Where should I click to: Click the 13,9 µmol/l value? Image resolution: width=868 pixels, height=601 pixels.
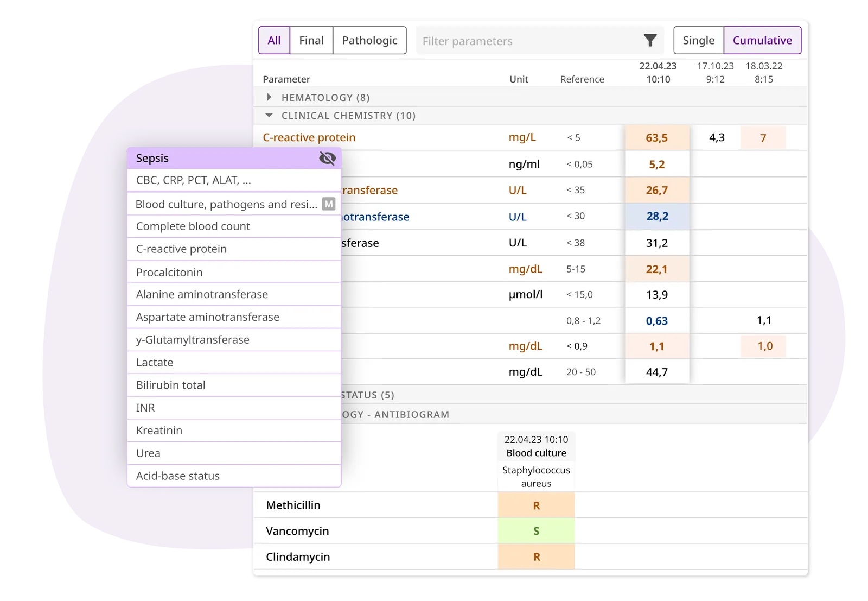(657, 295)
